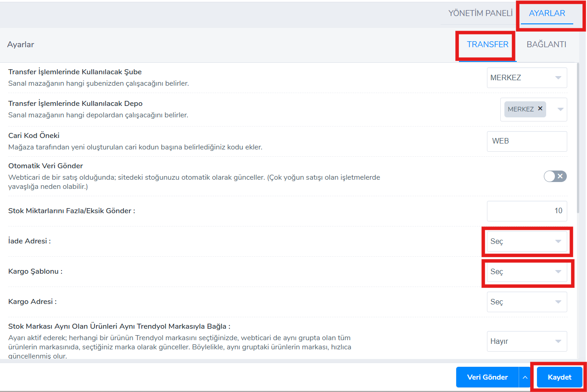Expand the Depo multi-select dropdown arrow

[560, 110]
